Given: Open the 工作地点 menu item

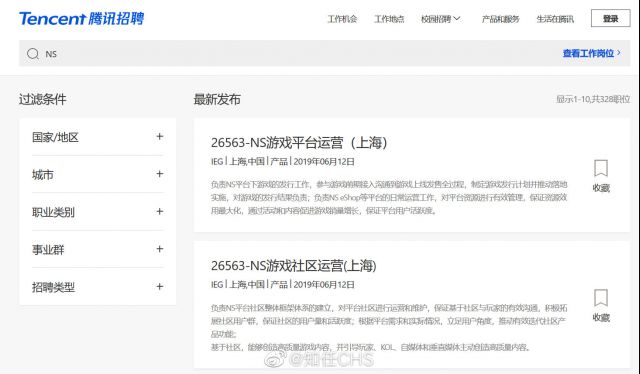Looking at the screenshot, I should point(389,19).
